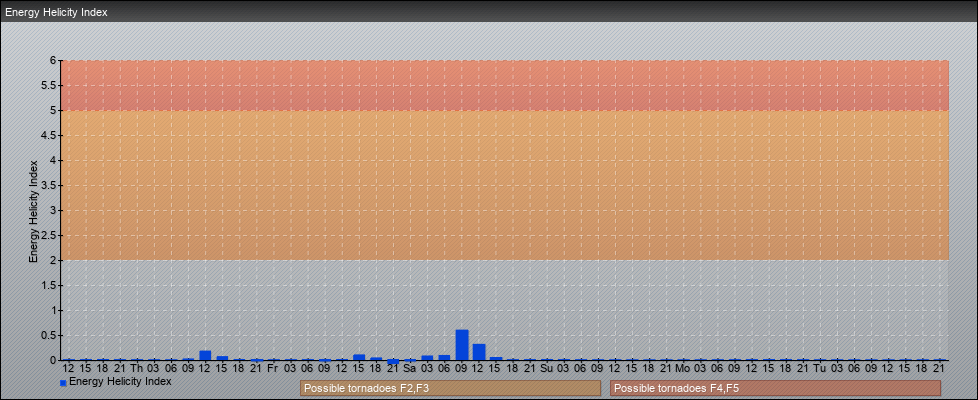Click the bar at Saturday 06
Screen dimensions: 978x400
pos(444,358)
